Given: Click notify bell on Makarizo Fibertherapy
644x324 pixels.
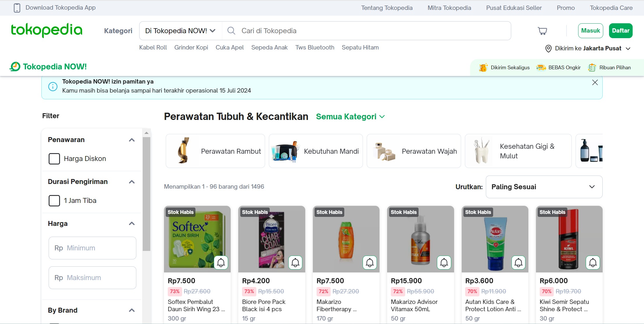Looking at the screenshot, I should point(370,263).
